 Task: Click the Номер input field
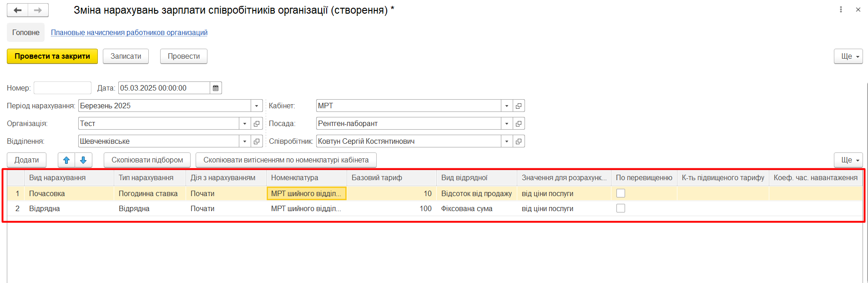coord(62,88)
